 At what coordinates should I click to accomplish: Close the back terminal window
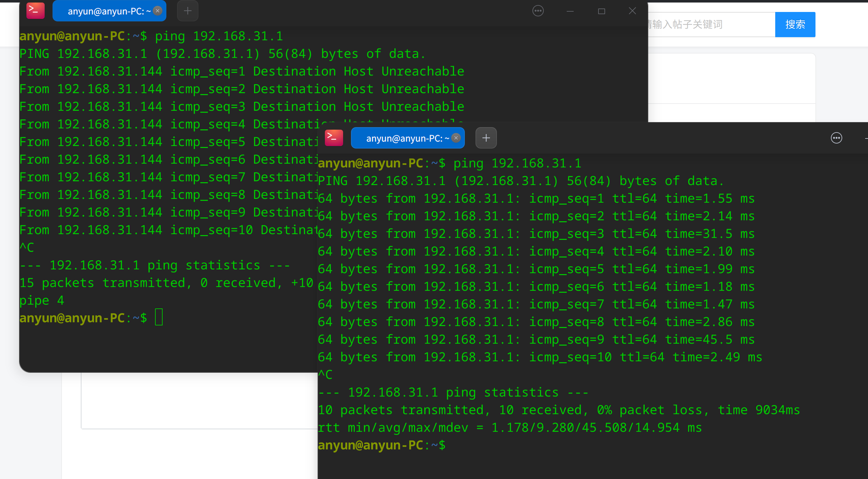(x=632, y=11)
